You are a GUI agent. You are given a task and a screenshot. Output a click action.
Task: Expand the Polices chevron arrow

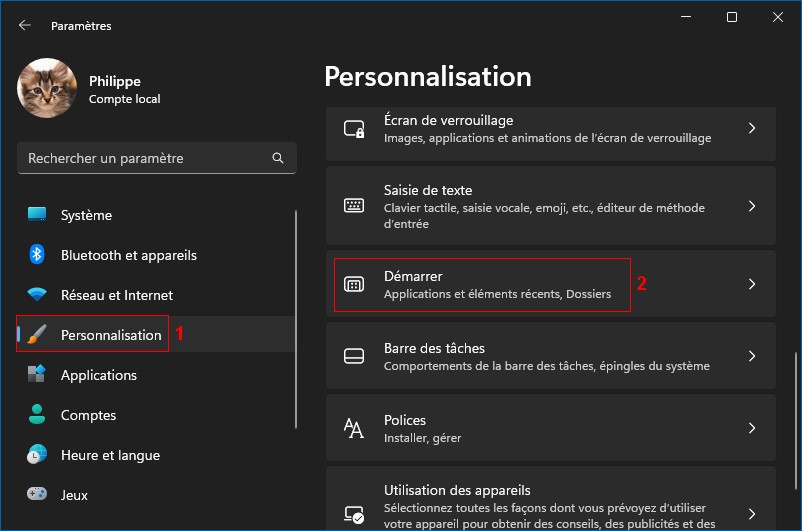pos(752,428)
